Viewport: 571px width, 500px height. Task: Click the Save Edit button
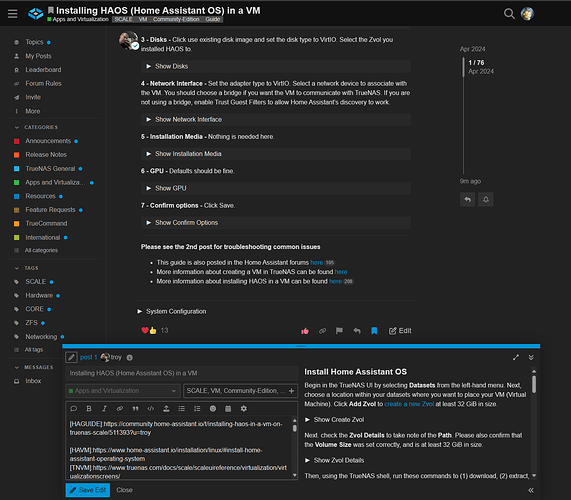(88, 490)
